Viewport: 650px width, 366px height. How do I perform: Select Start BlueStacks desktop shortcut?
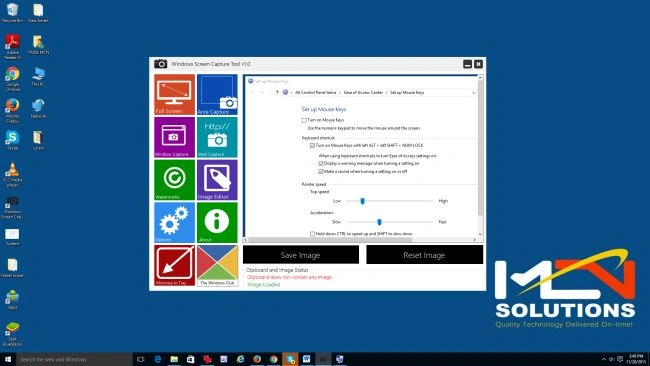(12, 334)
